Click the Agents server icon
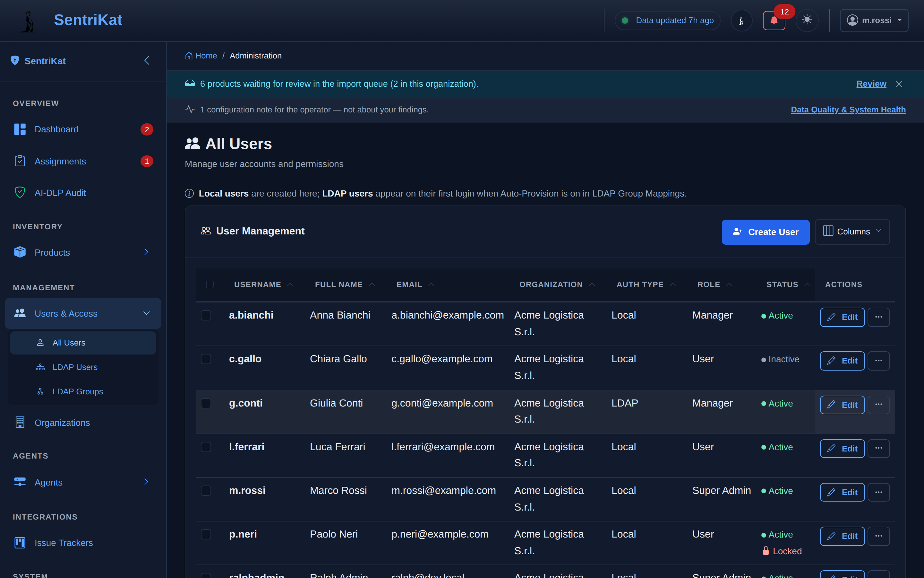 coord(20,482)
